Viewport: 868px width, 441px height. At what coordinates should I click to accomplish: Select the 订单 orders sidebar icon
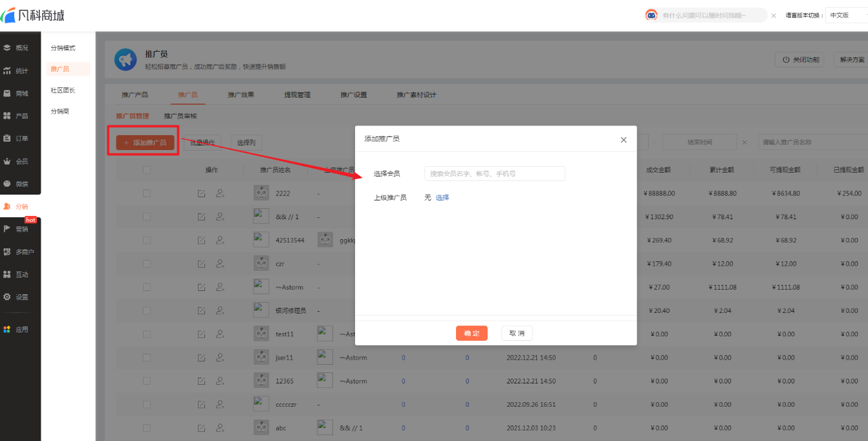point(7,138)
